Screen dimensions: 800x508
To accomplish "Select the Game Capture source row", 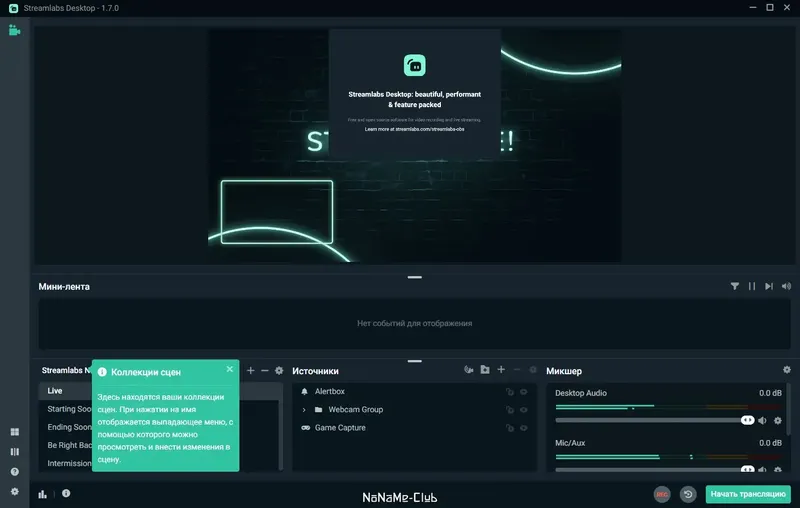I will tap(414, 428).
